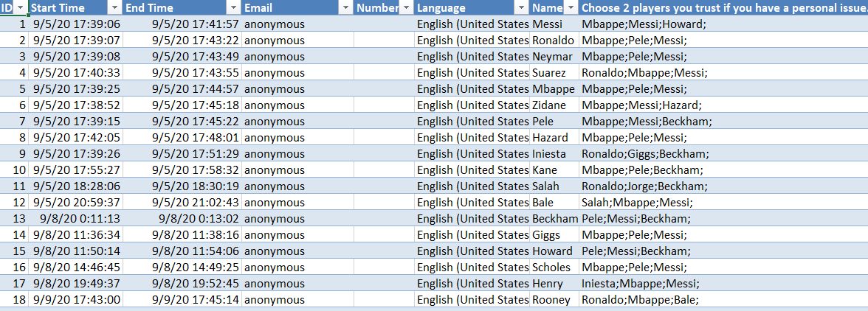Open the ID column filter dropdown

pos(20,8)
